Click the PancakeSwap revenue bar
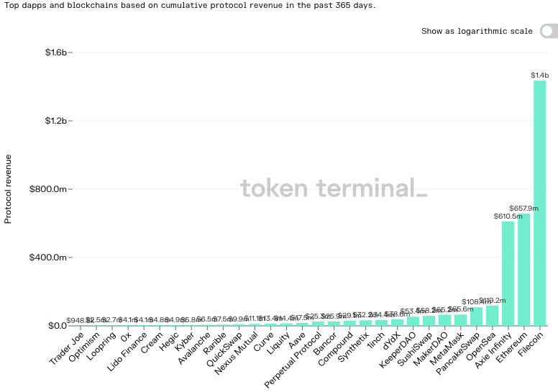 click(476, 316)
